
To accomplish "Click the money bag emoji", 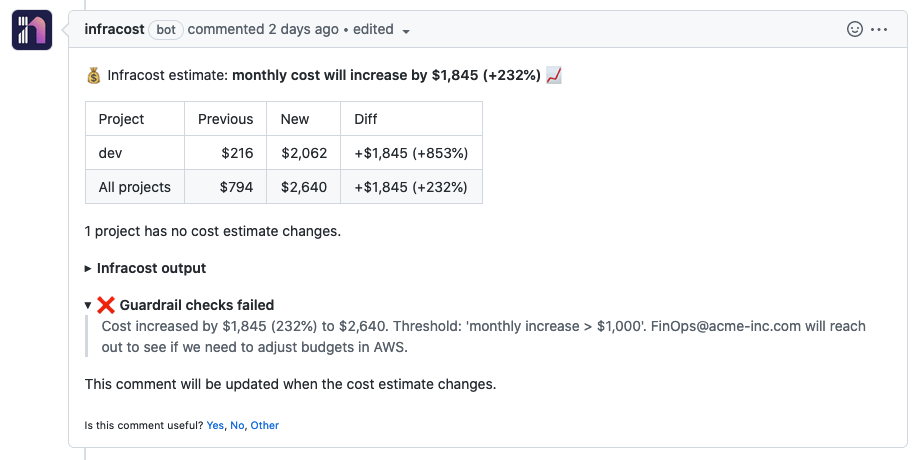I will [x=93, y=75].
